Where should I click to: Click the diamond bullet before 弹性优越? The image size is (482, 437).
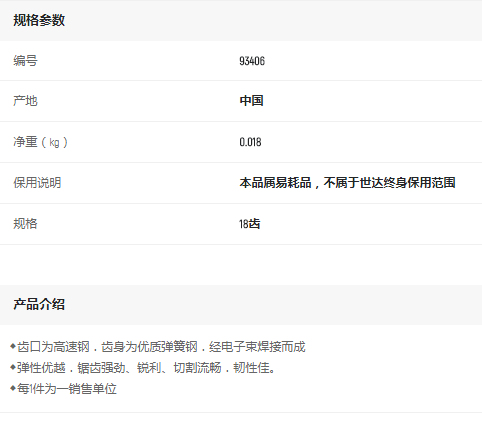pos(13,367)
